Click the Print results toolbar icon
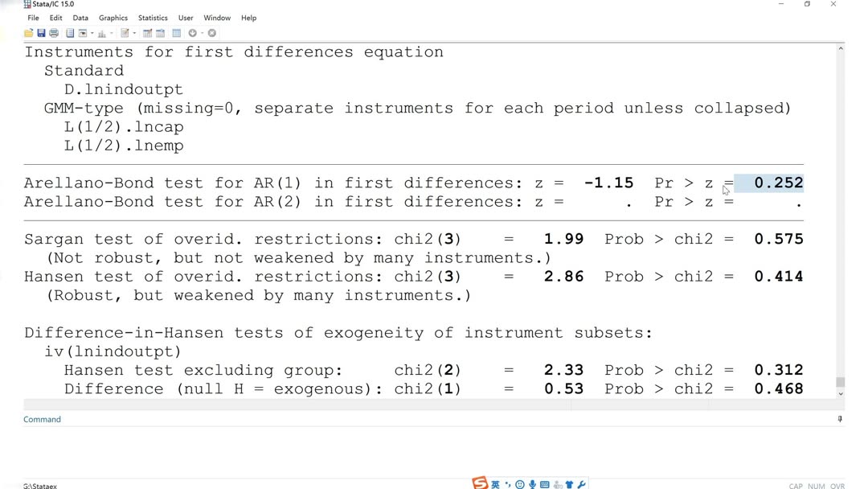The width and height of the screenshot is (868, 489). 54,33
